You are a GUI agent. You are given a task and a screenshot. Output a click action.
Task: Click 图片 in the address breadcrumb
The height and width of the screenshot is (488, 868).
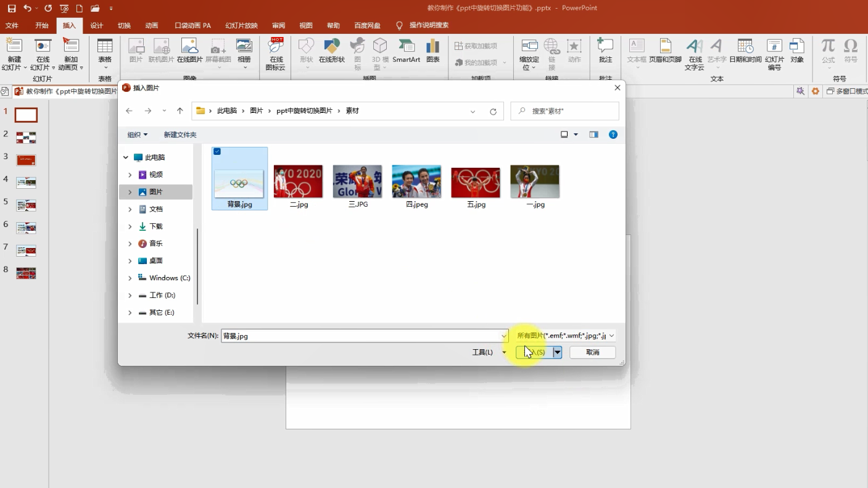pyautogui.click(x=257, y=111)
